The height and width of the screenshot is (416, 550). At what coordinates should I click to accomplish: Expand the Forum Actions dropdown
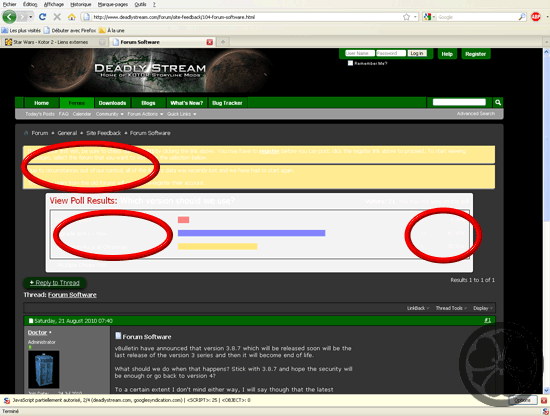pyautogui.click(x=145, y=114)
